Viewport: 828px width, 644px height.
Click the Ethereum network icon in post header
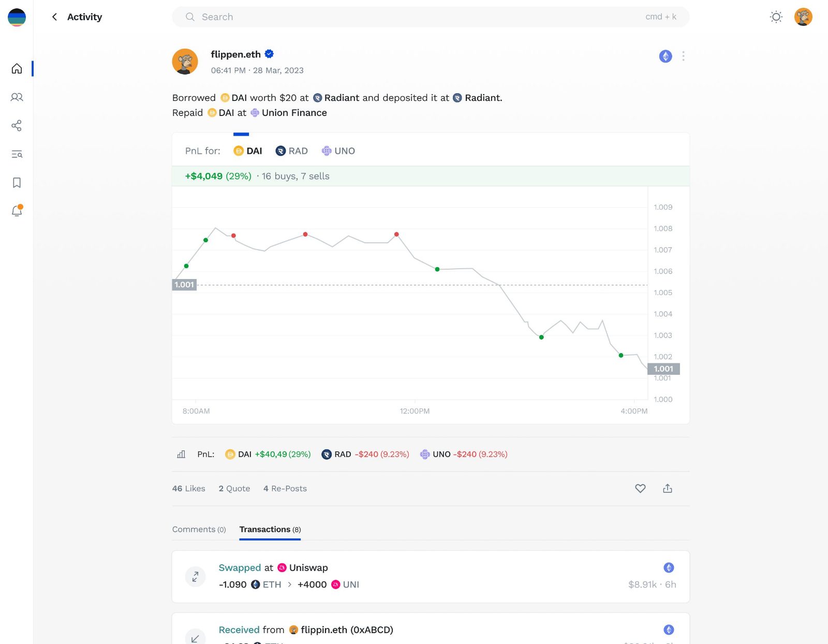(666, 56)
